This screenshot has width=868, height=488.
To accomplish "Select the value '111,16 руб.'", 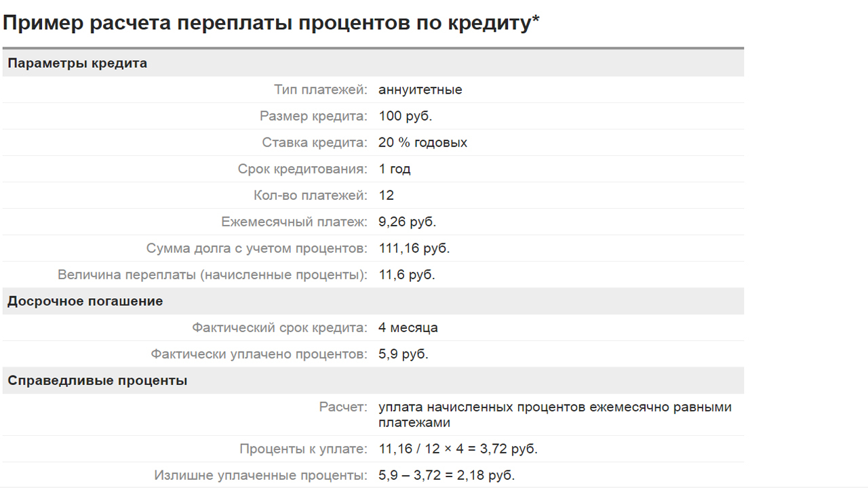I will [414, 248].
